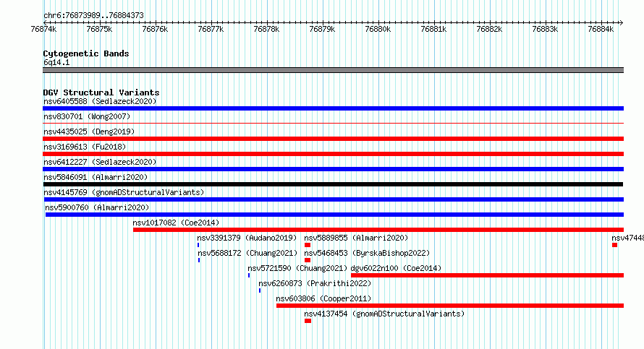Open nsv5688172 (Chuang2021) label
Image resolution: width=644 pixels, height=349 pixels.
tap(247, 253)
